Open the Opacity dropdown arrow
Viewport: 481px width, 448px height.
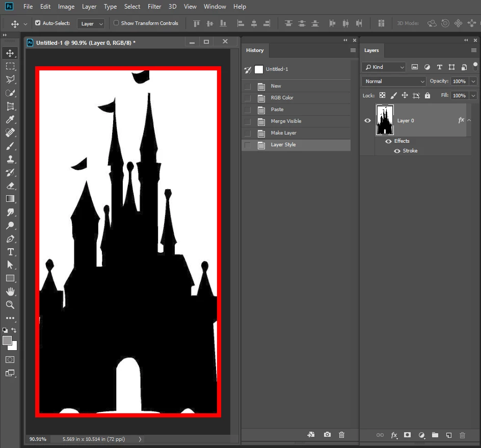tap(473, 82)
